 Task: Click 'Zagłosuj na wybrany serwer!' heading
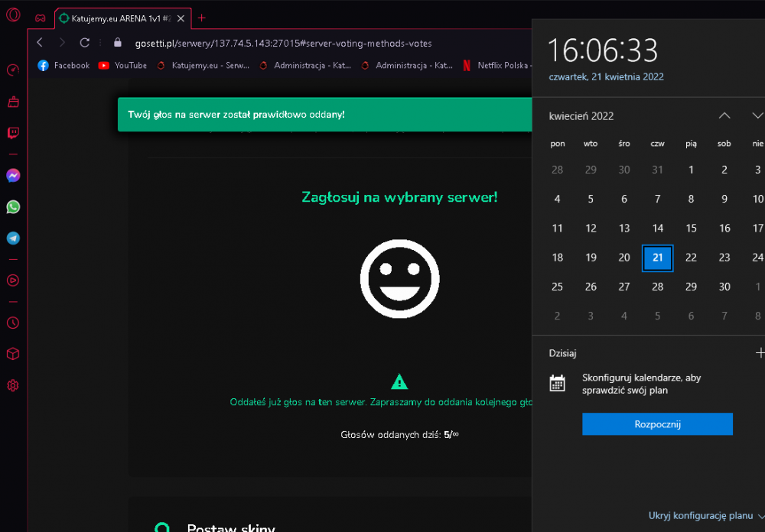(399, 197)
